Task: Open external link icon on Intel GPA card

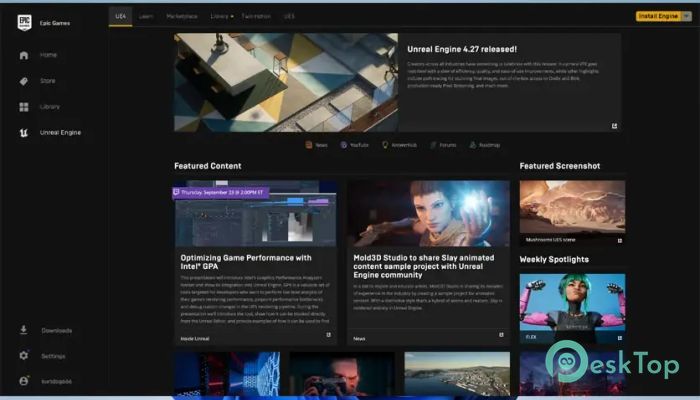Action: (329, 334)
